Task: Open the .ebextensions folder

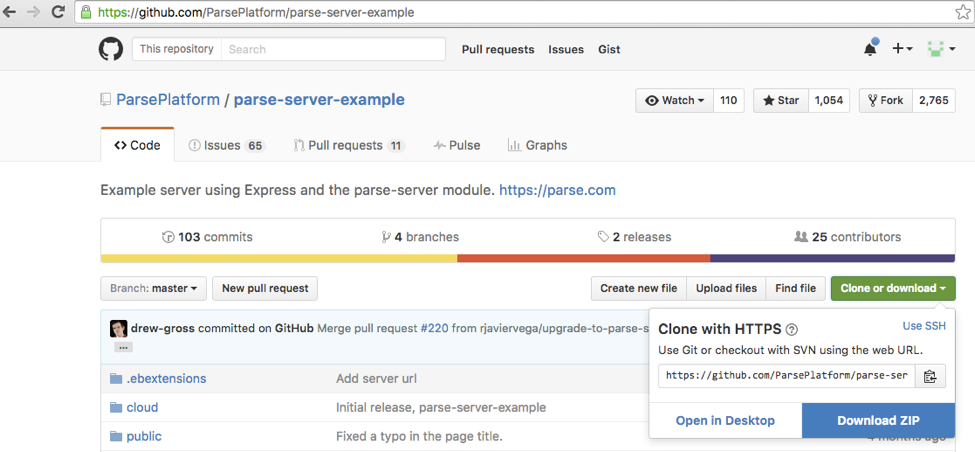Action: point(166,379)
